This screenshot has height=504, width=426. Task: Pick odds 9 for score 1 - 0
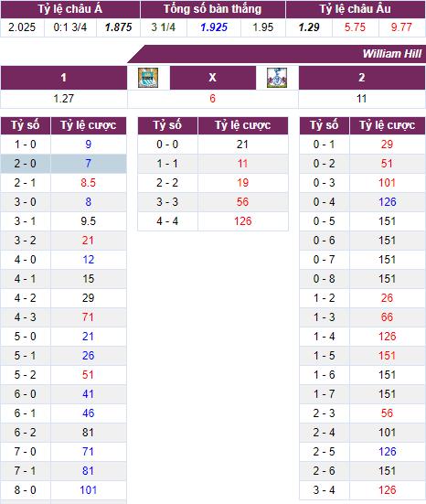click(x=89, y=145)
